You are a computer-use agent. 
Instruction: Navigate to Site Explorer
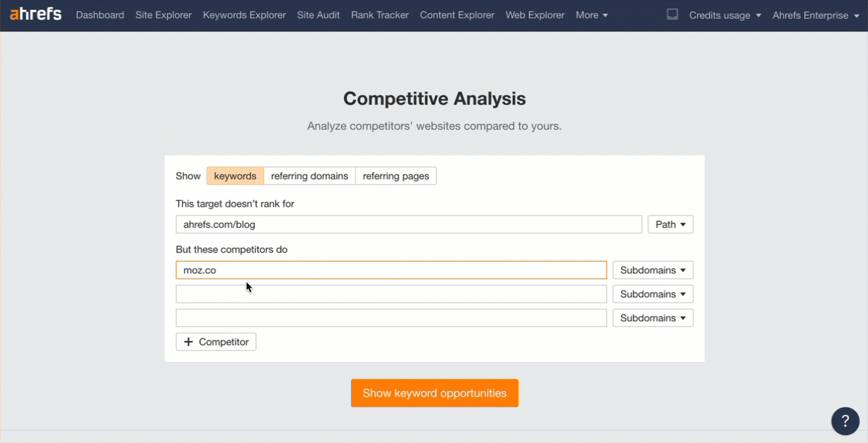coord(163,14)
